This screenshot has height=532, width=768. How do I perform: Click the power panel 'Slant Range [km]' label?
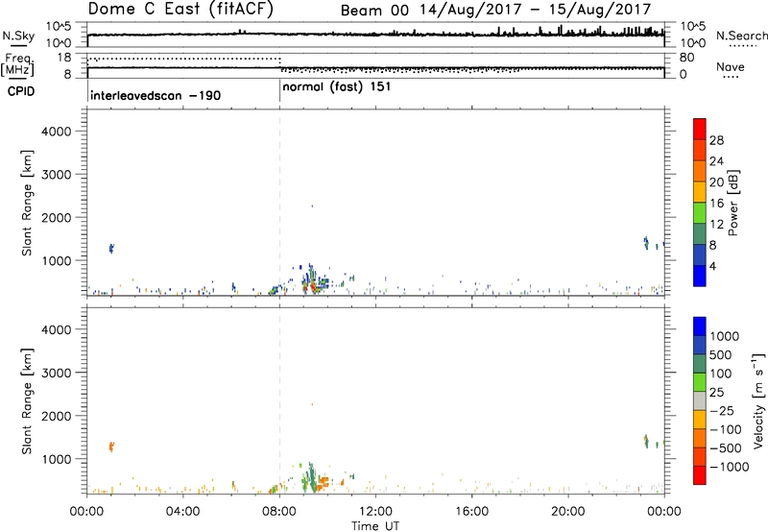(x=27, y=203)
